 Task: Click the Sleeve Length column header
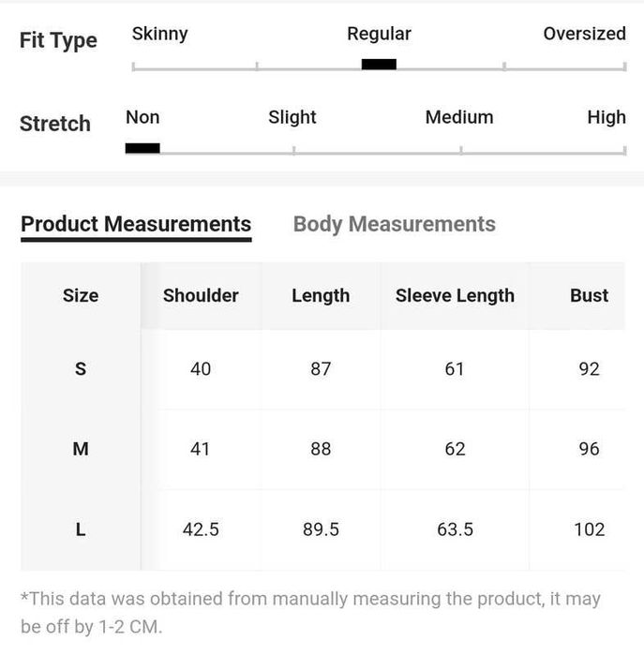(455, 295)
